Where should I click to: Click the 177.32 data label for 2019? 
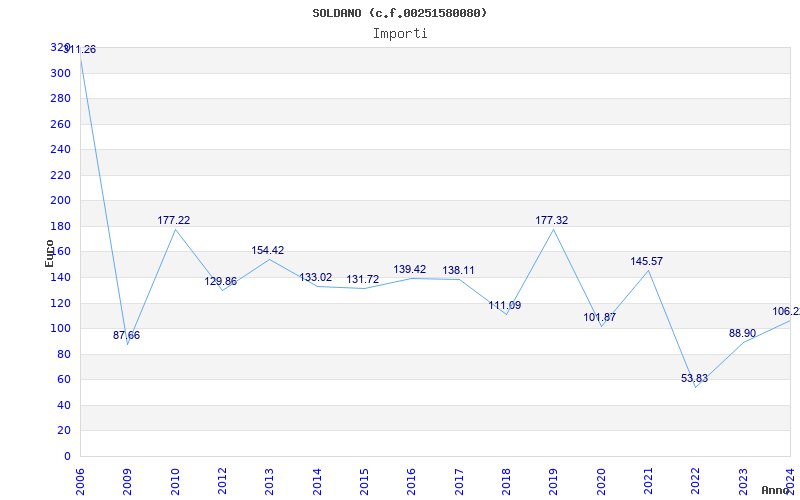[x=552, y=220]
